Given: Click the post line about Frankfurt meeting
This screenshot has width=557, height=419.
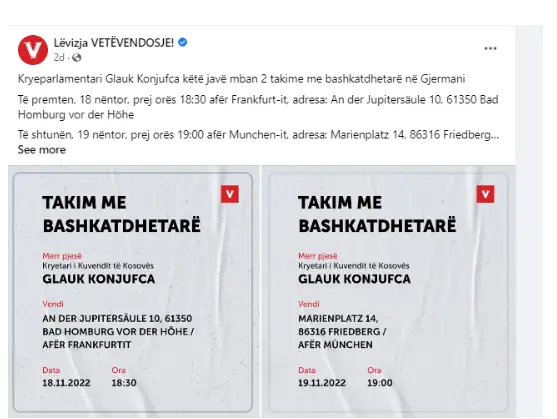Looking at the screenshot, I should [258, 107].
